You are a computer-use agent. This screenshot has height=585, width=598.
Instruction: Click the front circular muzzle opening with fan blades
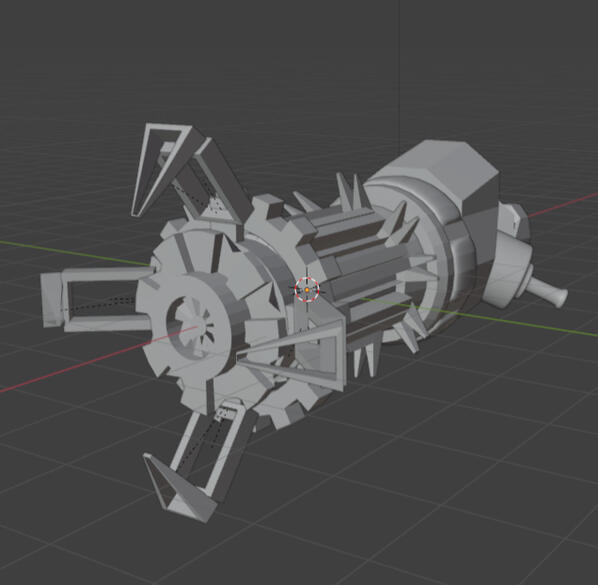point(190,328)
